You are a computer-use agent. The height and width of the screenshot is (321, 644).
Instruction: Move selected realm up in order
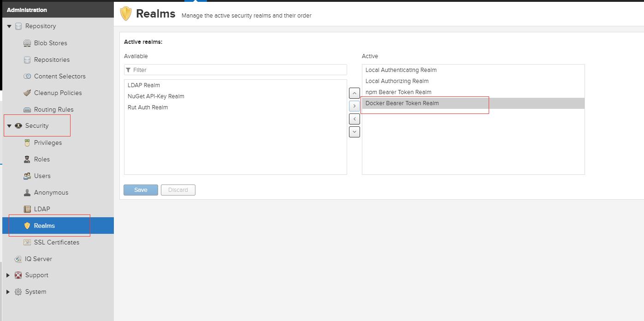point(354,93)
